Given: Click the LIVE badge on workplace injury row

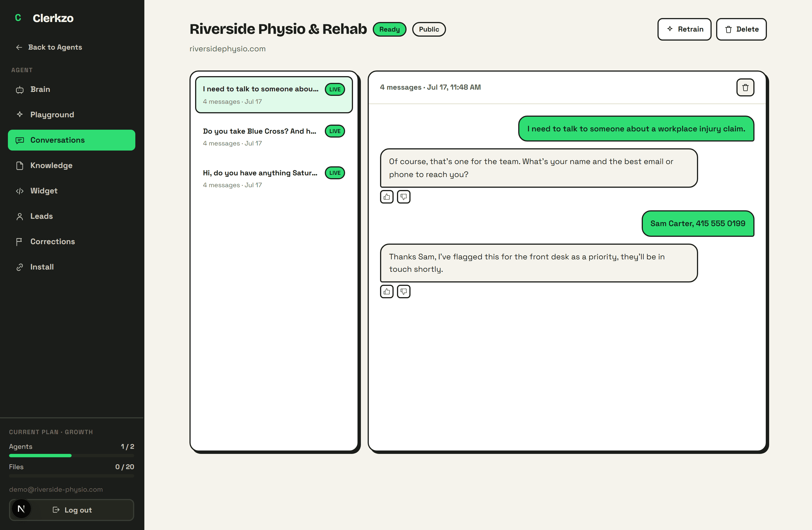Looking at the screenshot, I should (x=335, y=89).
